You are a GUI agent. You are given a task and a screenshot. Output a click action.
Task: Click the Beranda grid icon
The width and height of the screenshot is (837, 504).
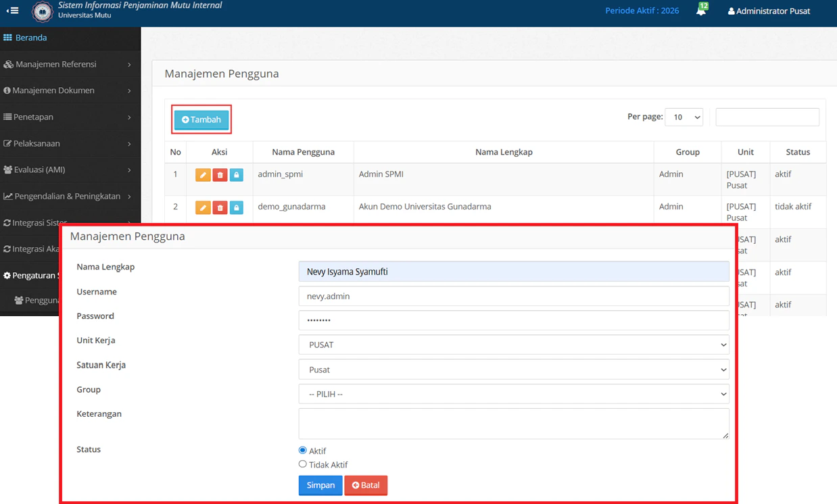(7, 38)
